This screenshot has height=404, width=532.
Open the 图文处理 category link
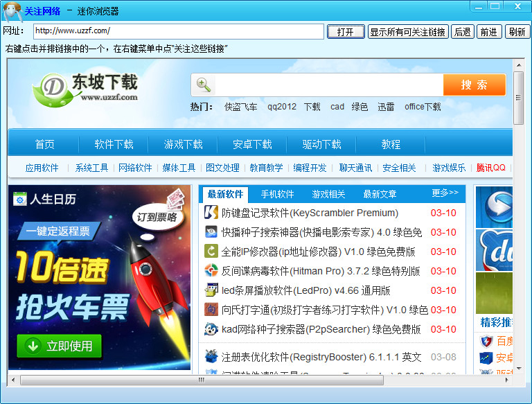222,168
